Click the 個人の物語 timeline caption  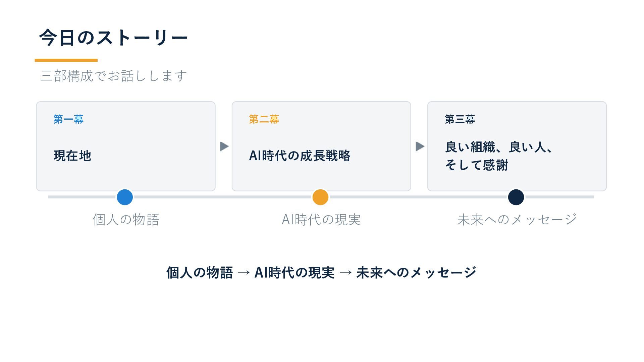126,220
